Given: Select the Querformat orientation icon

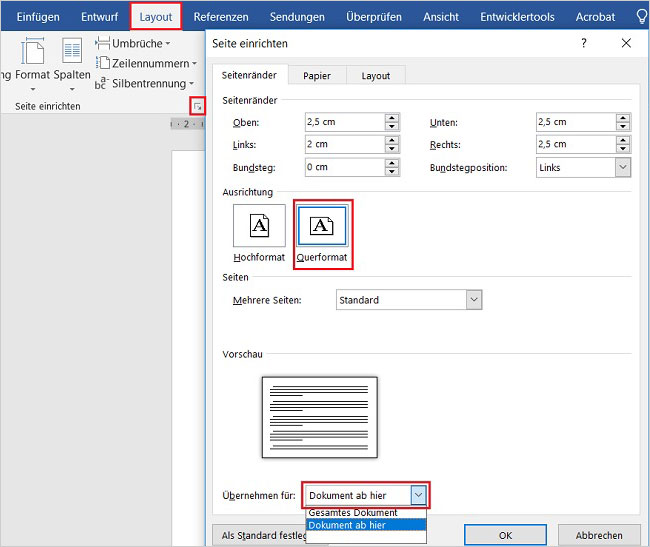Looking at the screenshot, I should tap(322, 226).
